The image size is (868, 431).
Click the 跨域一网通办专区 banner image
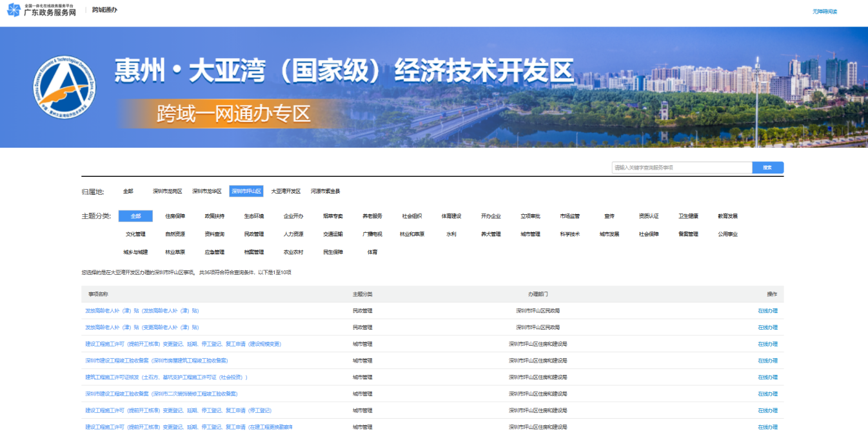coord(233,114)
